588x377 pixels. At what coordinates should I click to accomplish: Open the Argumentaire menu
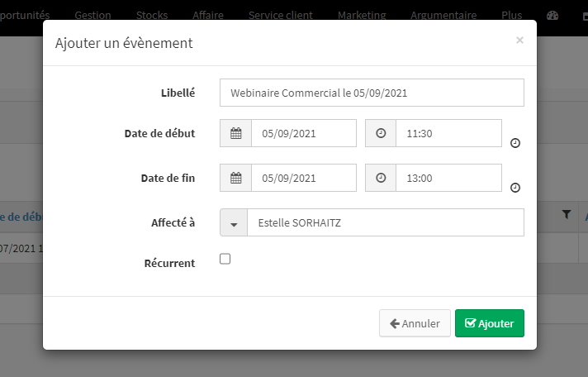443,16
